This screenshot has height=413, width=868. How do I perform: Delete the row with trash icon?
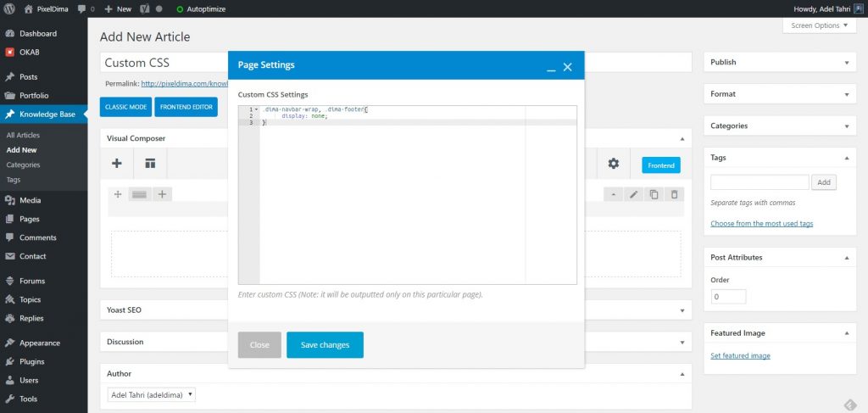[x=674, y=194]
